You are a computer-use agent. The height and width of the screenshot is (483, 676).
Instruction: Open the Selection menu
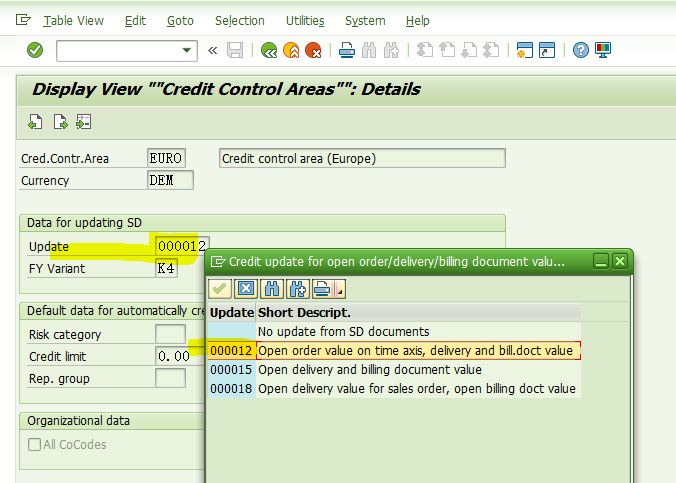240,21
